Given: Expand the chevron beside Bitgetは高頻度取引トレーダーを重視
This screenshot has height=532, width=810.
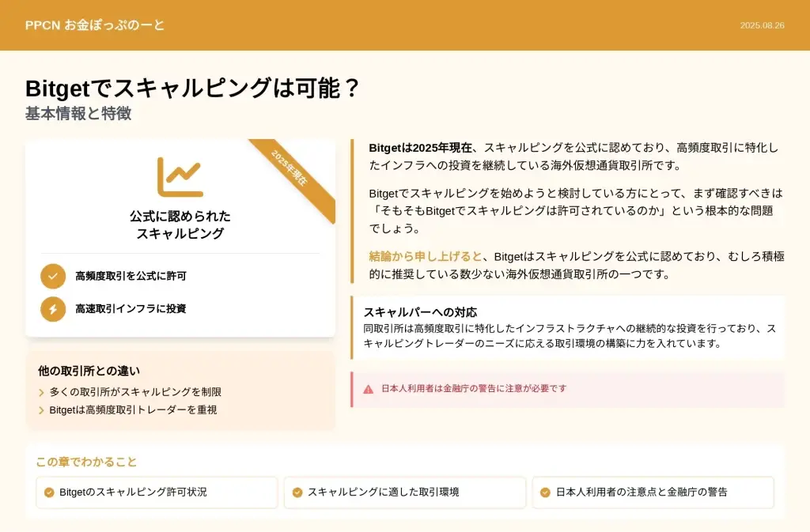Looking at the screenshot, I should pyautogui.click(x=41, y=410).
